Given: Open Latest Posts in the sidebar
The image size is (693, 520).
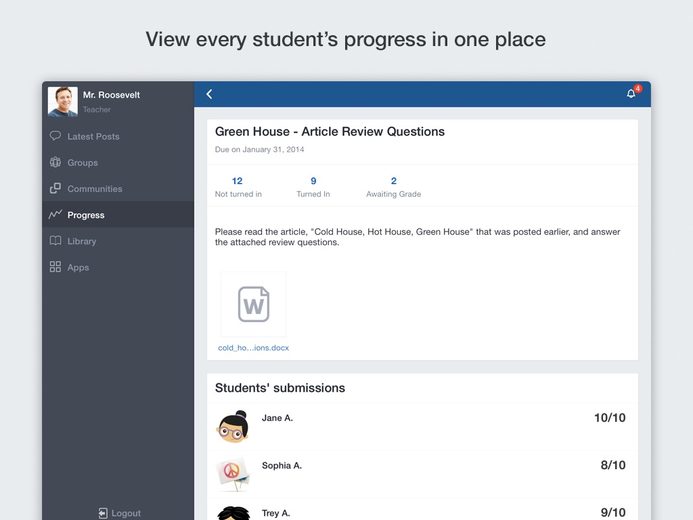Looking at the screenshot, I should pos(118,136).
